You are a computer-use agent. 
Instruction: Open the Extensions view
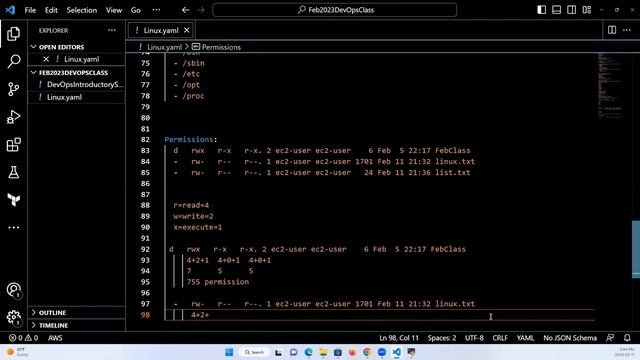(x=13, y=144)
